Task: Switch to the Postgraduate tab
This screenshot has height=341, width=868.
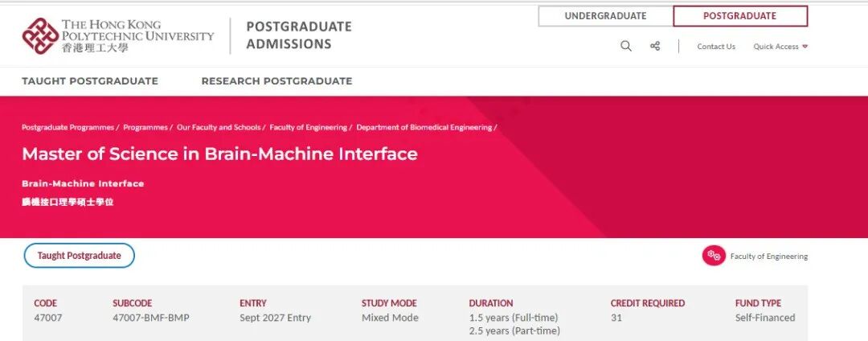Action: tap(740, 16)
